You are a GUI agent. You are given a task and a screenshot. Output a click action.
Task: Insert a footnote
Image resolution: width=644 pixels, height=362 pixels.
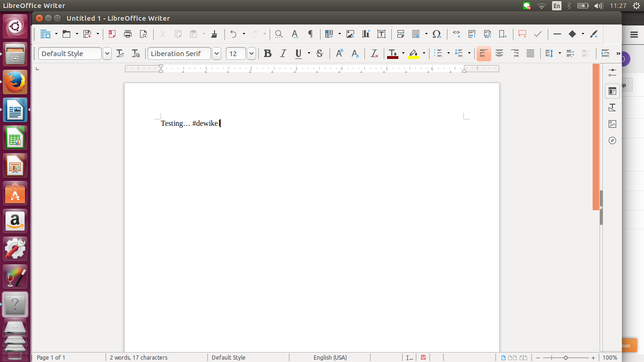(472, 34)
